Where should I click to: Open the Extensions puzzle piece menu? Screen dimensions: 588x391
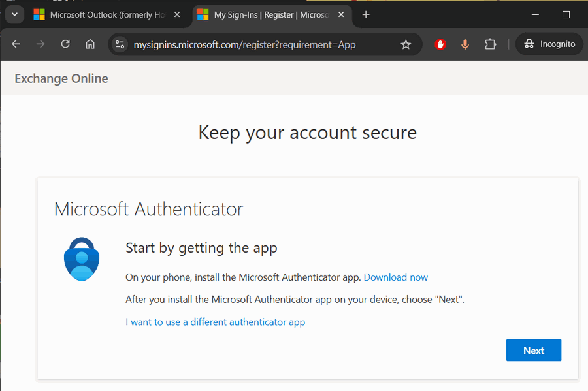[490, 44]
